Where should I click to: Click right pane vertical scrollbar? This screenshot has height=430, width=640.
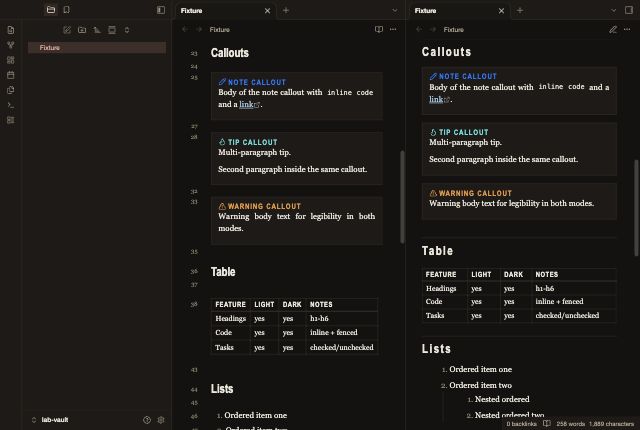coord(636,208)
